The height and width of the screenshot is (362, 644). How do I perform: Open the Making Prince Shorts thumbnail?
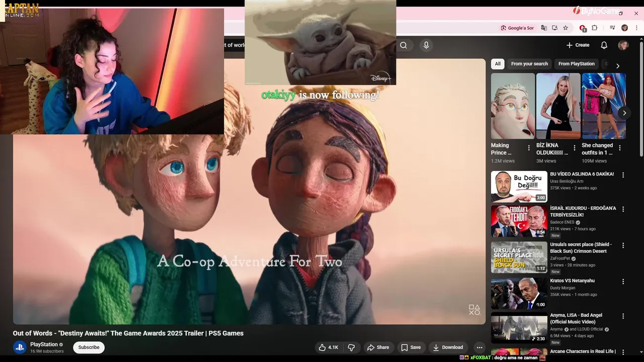[x=513, y=106]
